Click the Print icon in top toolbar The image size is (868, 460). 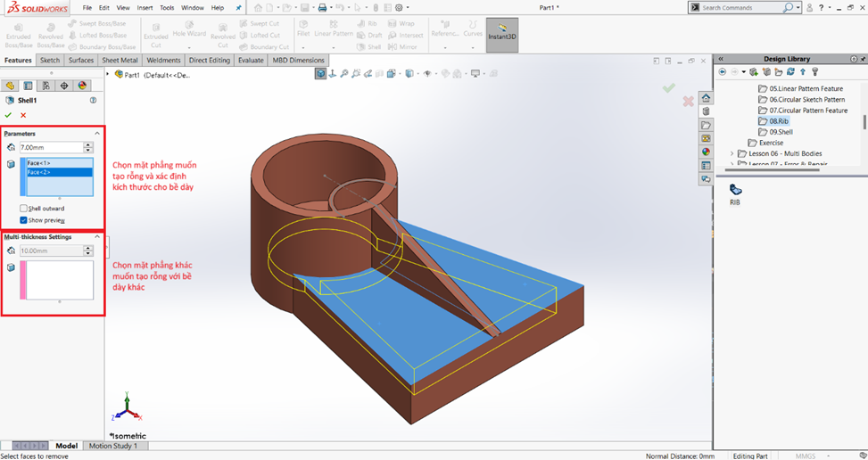(322, 8)
